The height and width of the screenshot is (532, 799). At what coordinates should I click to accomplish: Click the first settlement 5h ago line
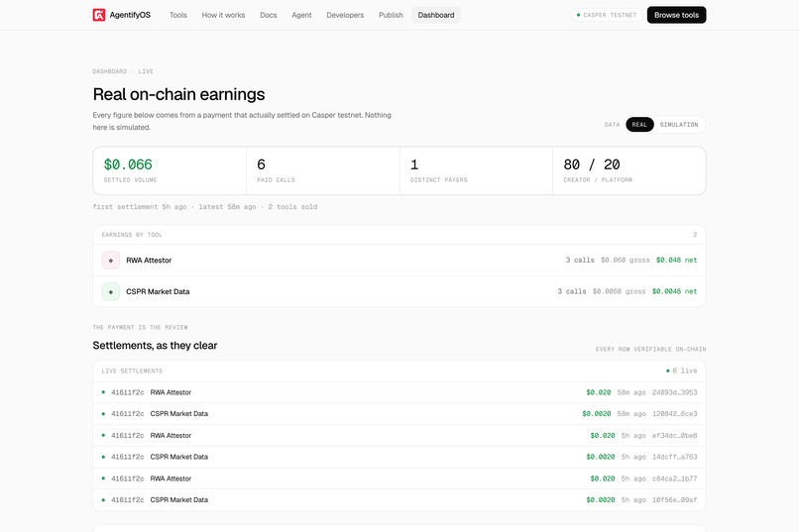pos(205,207)
